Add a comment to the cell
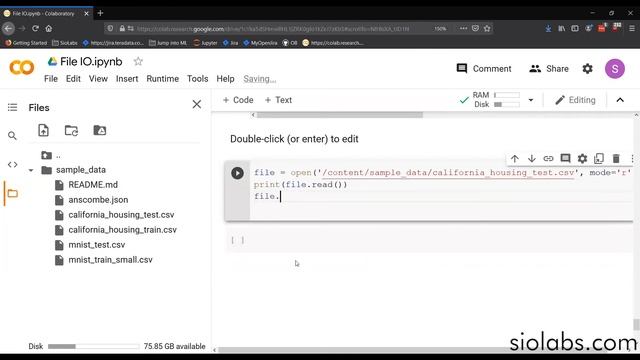The height and width of the screenshot is (360, 640). point(565,158)
